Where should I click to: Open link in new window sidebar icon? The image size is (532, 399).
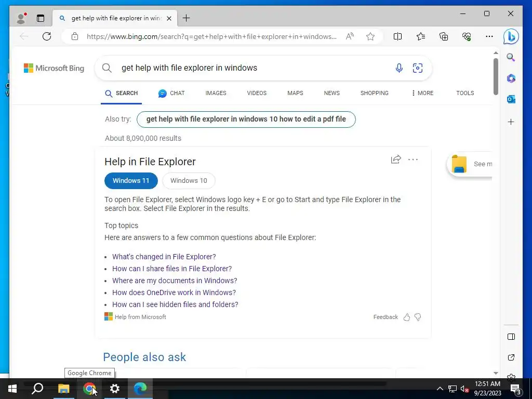[511, 357]
